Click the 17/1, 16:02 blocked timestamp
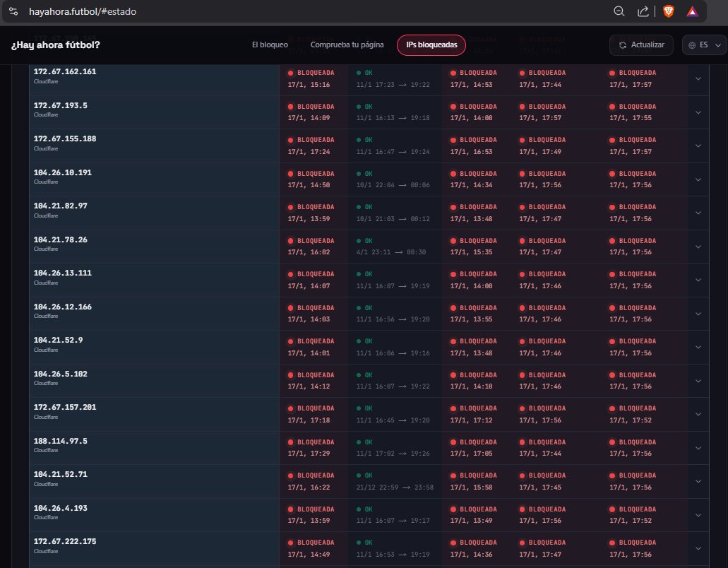Image resolution: width=728 pixels, height=568 pixels. click(309, 252)
